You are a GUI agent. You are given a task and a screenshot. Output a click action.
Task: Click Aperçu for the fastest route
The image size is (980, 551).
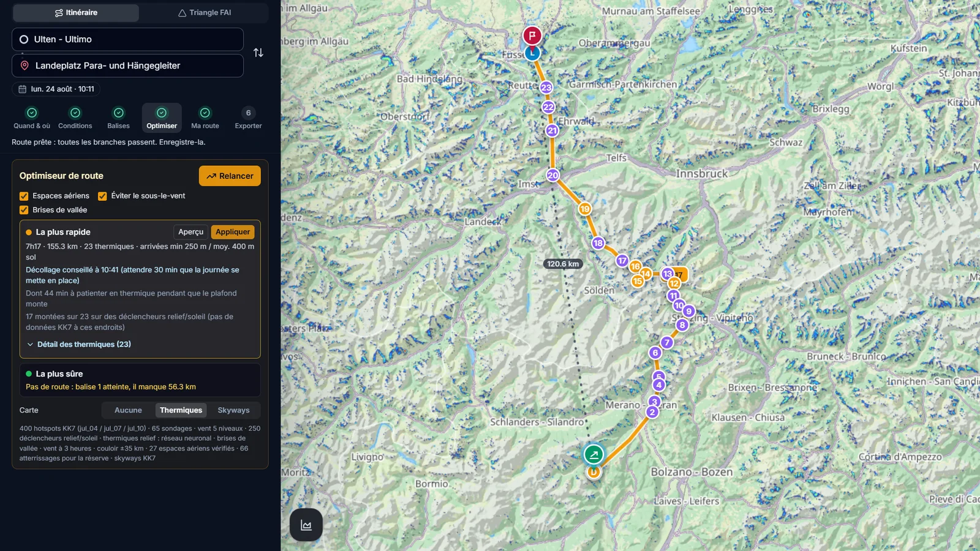pyautogui.click(x=190, y=232)
